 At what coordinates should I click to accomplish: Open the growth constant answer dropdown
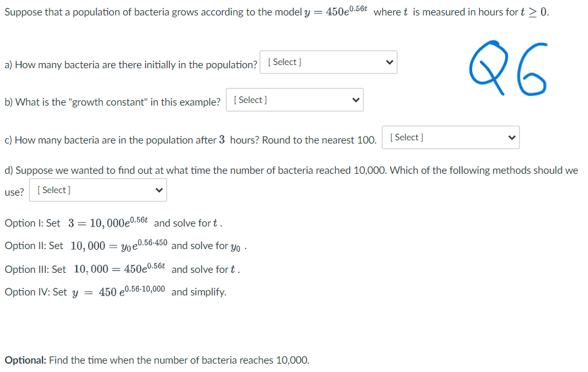(295, 100)
